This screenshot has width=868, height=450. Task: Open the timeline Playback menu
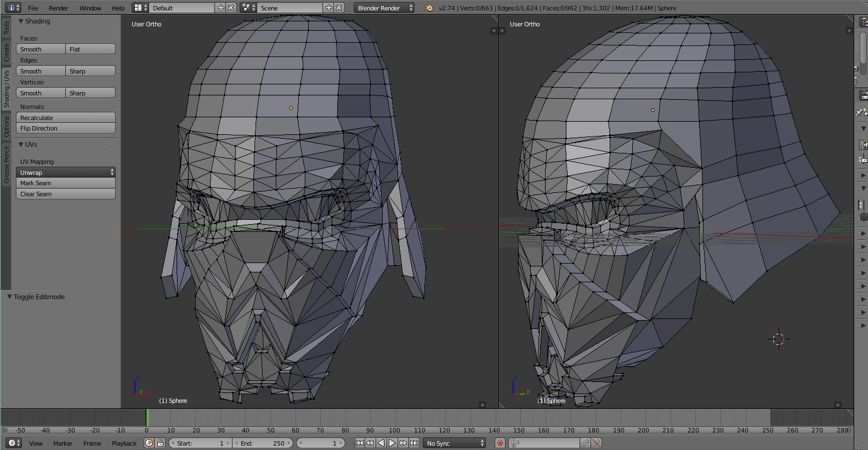point(124,443)
